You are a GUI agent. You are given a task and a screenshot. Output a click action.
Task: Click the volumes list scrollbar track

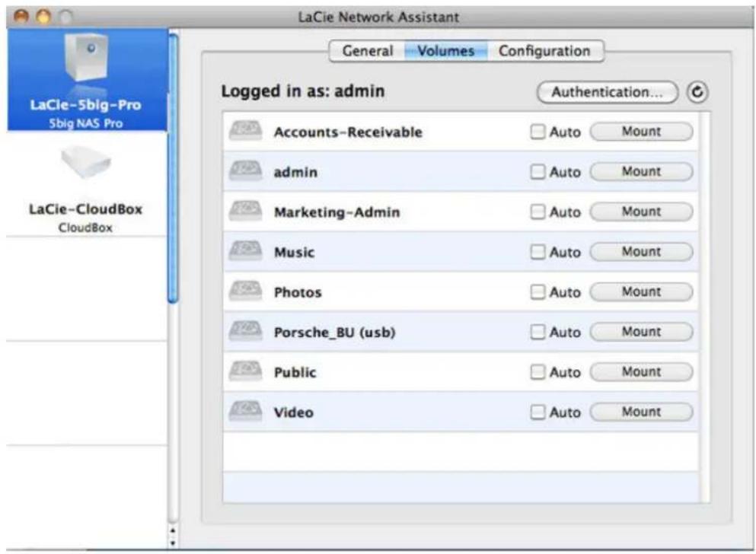coord(704,307)
